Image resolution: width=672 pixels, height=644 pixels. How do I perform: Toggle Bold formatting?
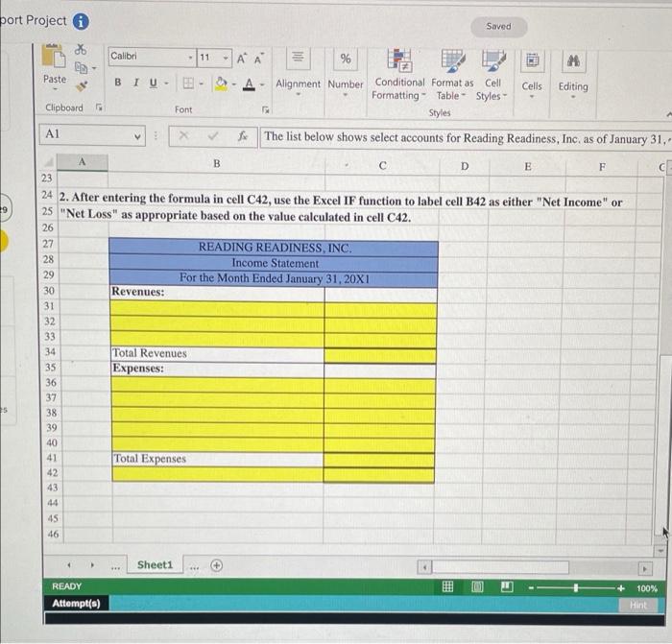[x=117, y=83]
